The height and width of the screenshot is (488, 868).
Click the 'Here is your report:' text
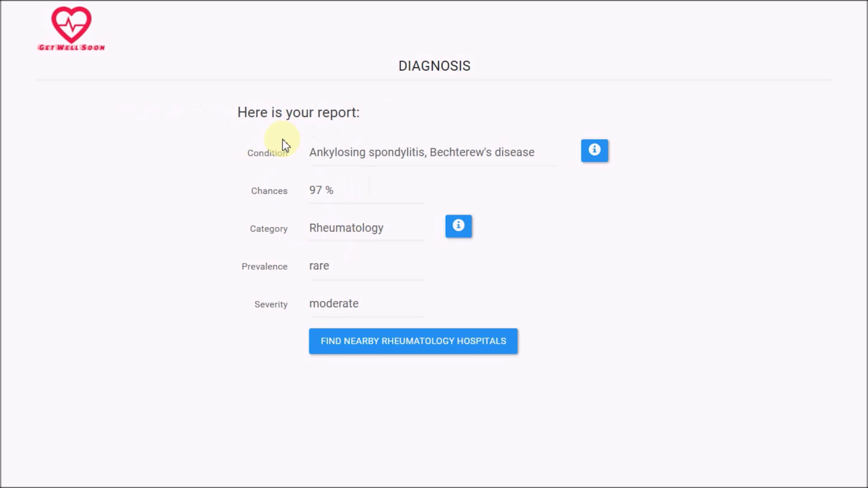298,113
